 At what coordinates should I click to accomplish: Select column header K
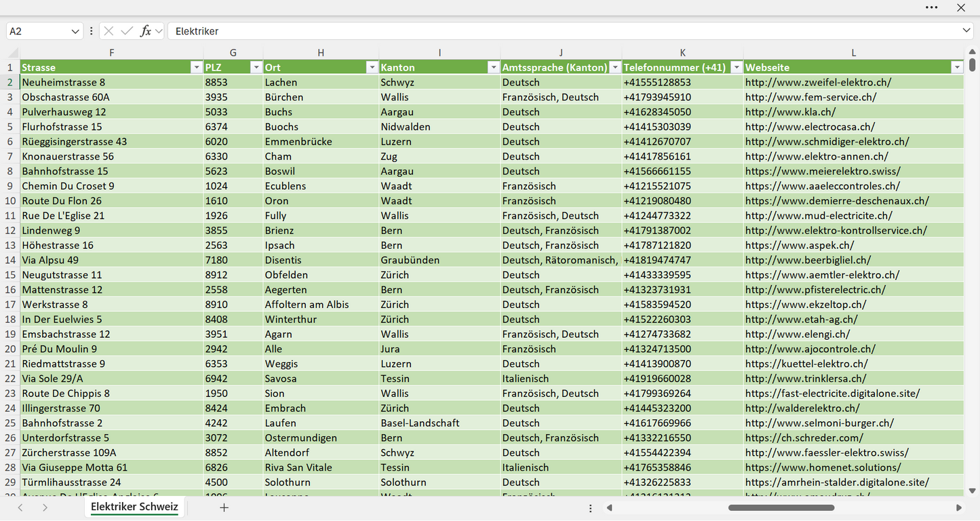[682, 53]
